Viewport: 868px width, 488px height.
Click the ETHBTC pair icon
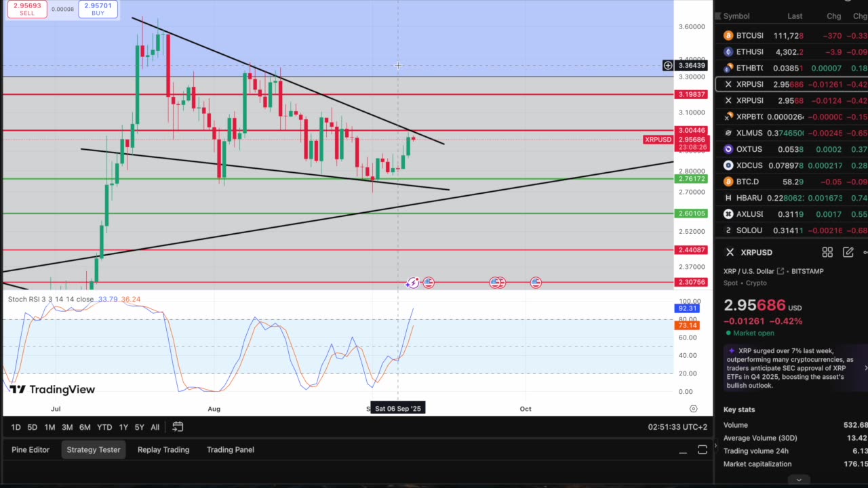click(728, 68)
